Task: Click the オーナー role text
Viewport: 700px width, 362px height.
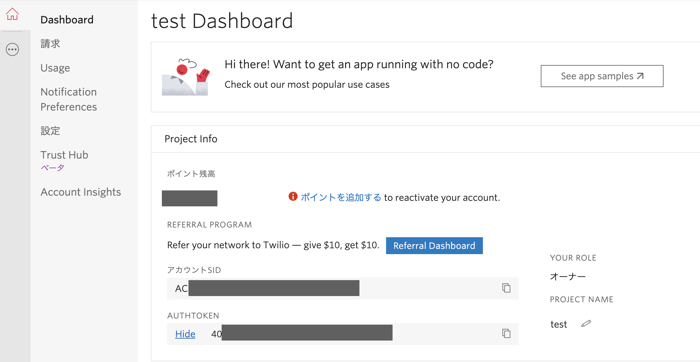Action: (x=567, y=276)
